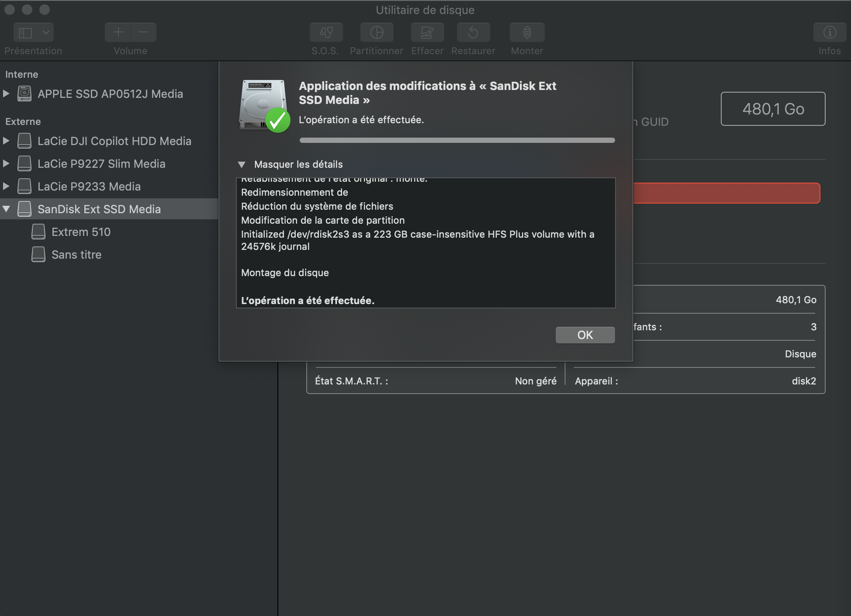Expand APPLE SSD AP0512J Media tree
851x616 pixels.
pyautogui.click(x=6, y=93)
